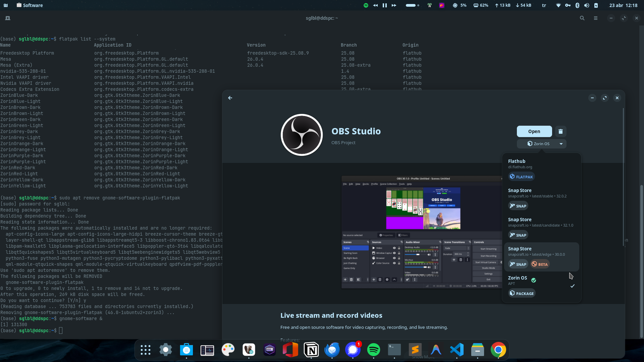Open the 23 abr 12:18 clock menu
The height and width of the screenshot is (362, 644).
(x=623, y=5)
